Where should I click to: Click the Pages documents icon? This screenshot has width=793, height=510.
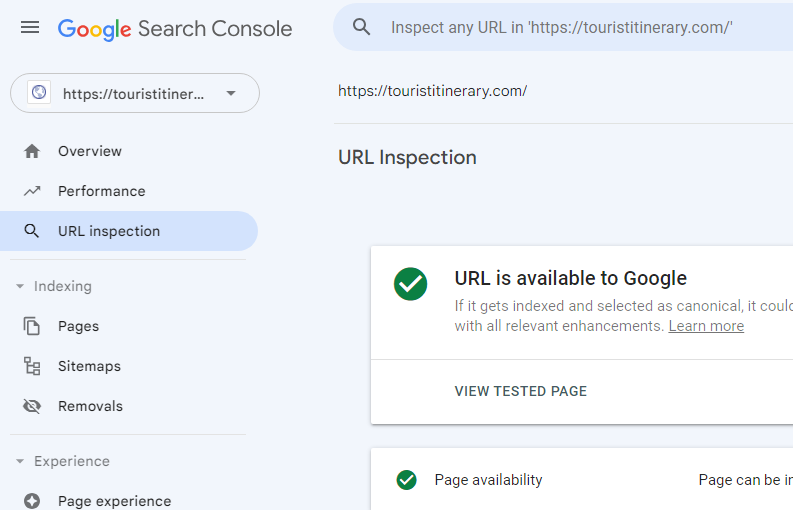[32, 326]
